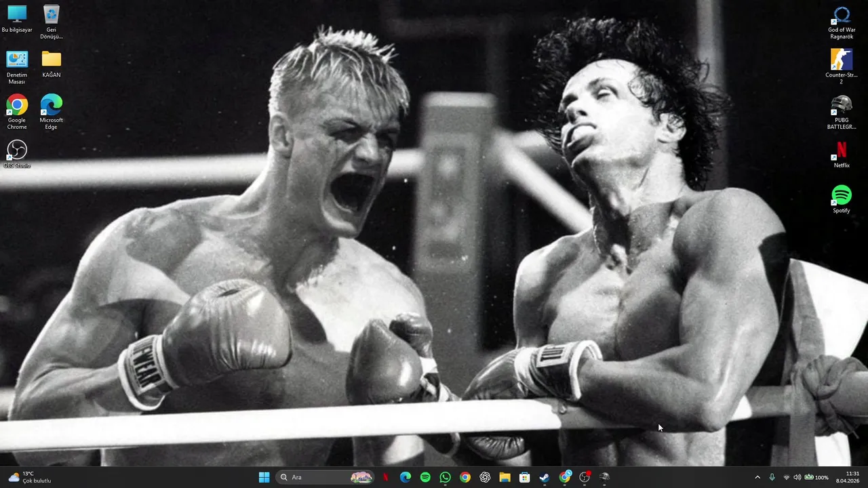This screenshot has width=868, height=488.
Task: Open ChatGPT from the taskbar
Action: 485,477
